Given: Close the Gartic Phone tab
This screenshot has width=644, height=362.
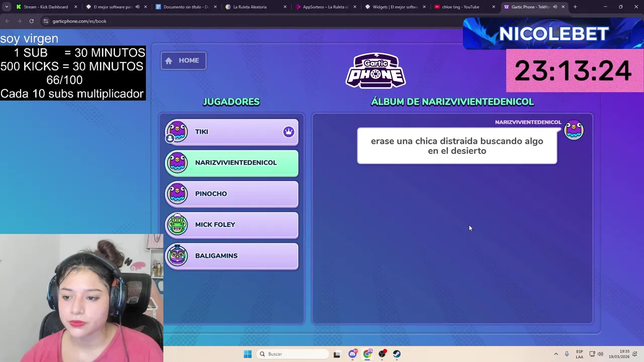Looking at the screenshot, I should 563,7.
